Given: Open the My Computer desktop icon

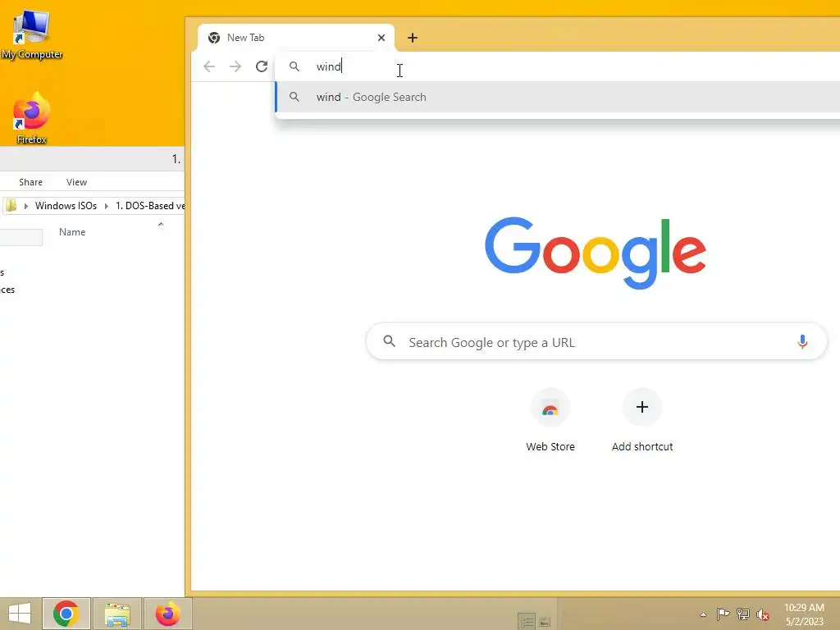Looking at the screenshot, I should pyautogui.click(x=31, y=34).
